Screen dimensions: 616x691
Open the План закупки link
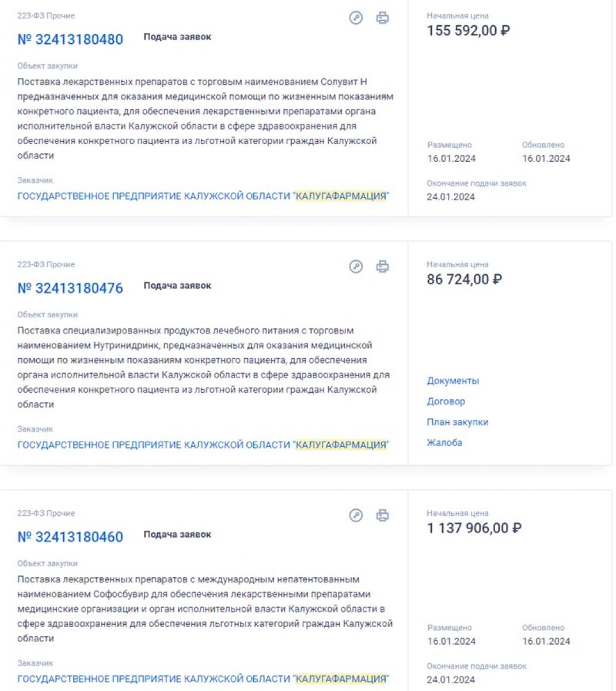[458, 422]
